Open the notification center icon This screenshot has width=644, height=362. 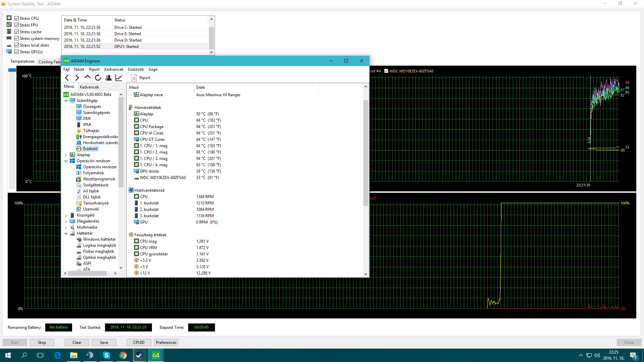634,355
